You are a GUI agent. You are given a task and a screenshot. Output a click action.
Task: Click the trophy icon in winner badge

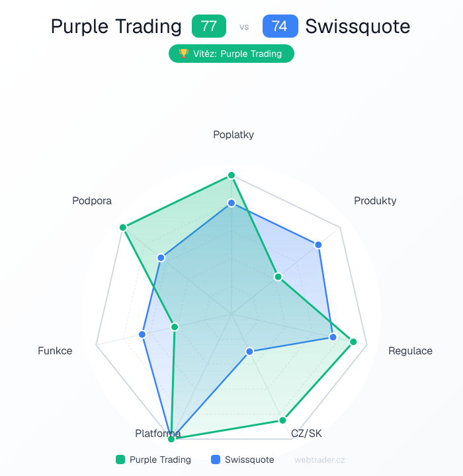click(183, 54)
